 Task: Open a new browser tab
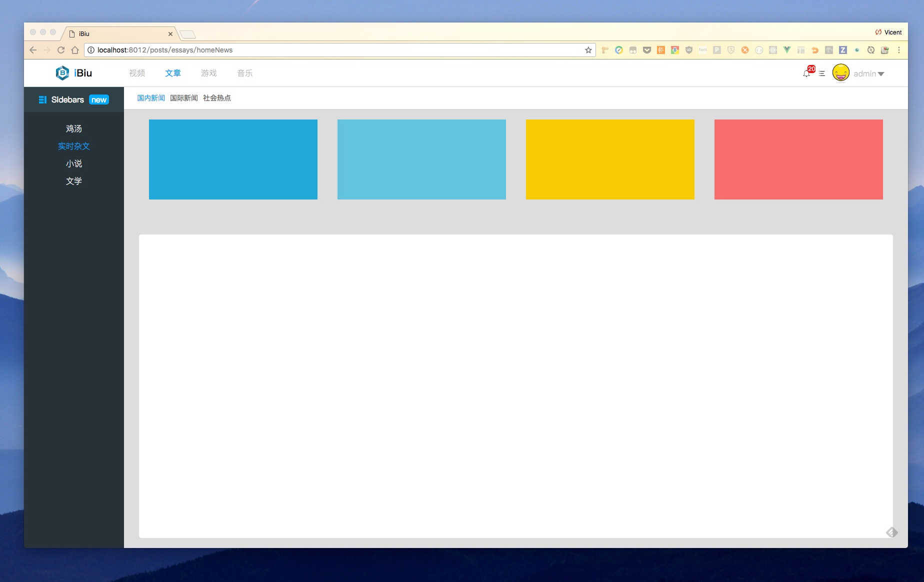pyautogui.click(x=187, y=34)
